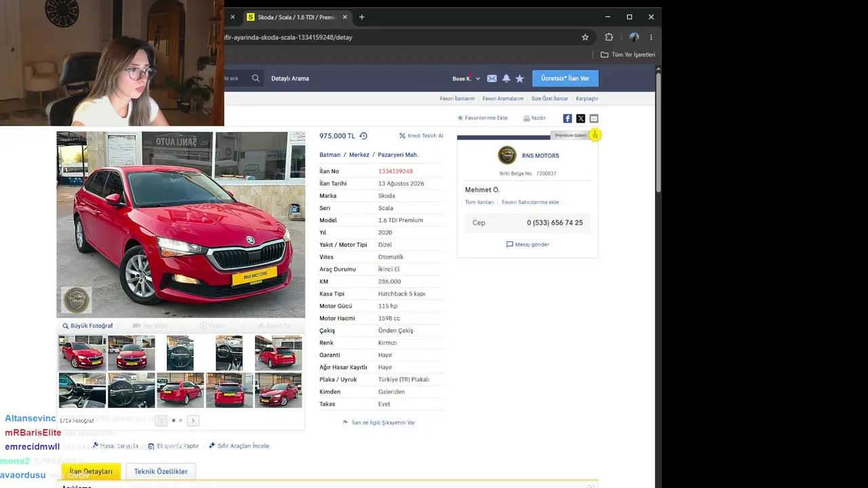This screenshot has height=488, width=868.
Task: Click the main red Skoda Scala photo
Action: pos(180,224)
